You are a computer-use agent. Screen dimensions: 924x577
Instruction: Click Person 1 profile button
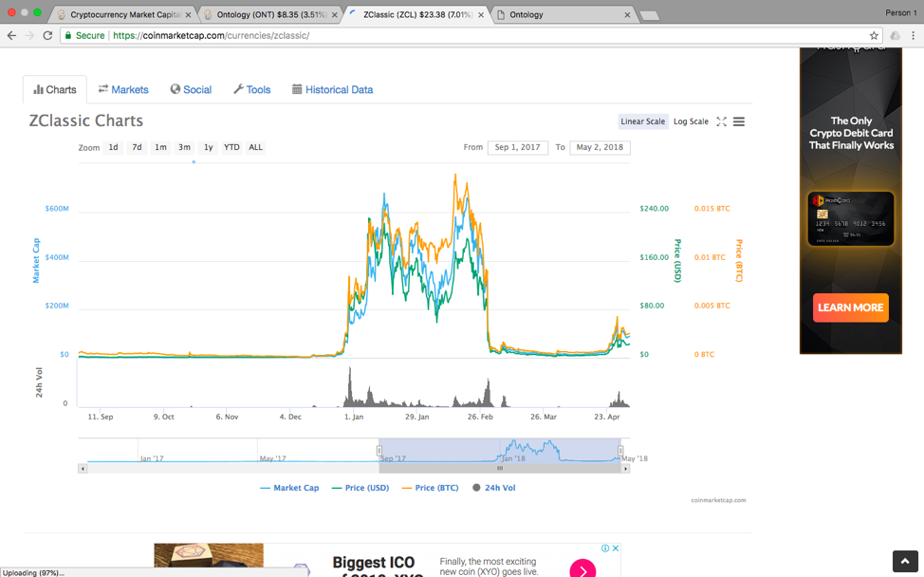click(900, 12)
